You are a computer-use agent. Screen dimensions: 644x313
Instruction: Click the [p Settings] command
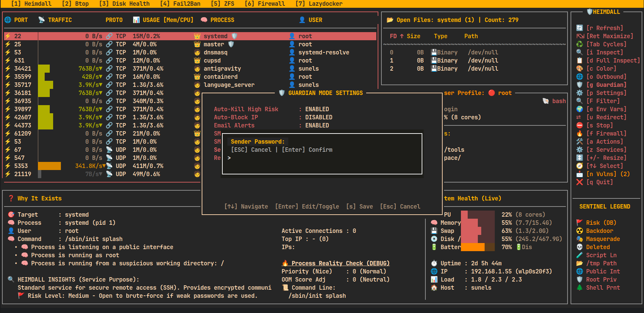click(x=606, y=93)
